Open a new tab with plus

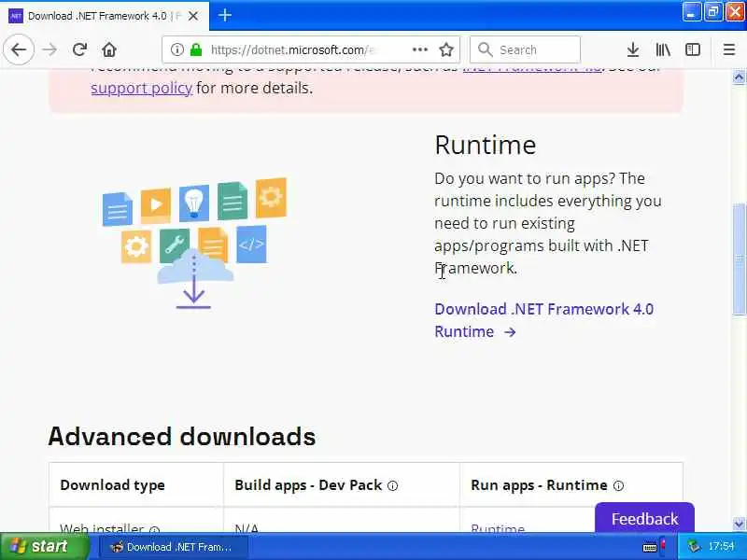click(x=225, y=16)
